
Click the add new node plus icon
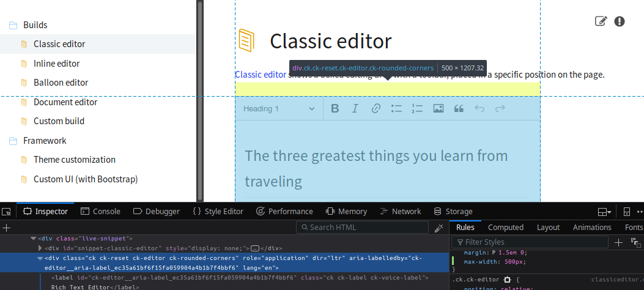[7, 228]
